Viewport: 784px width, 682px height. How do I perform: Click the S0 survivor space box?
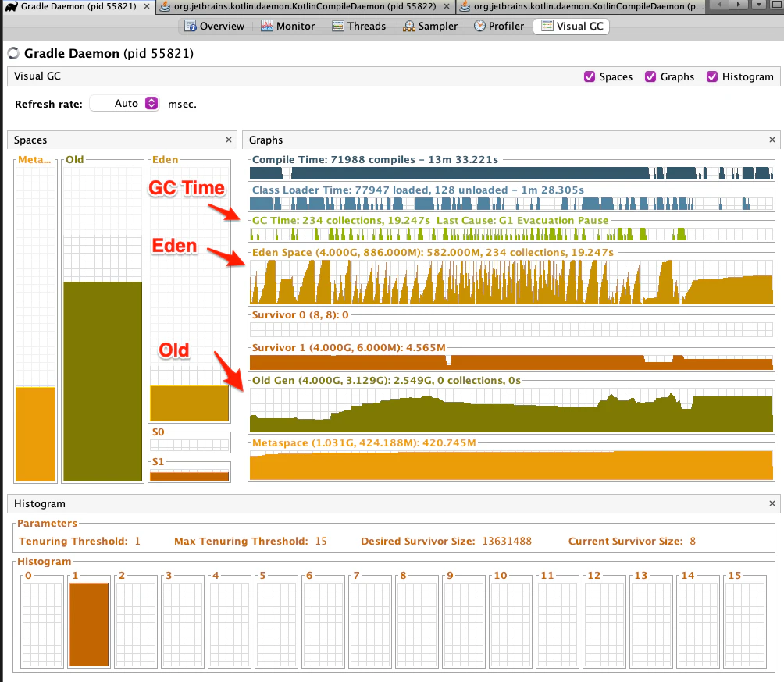(190, 445)
